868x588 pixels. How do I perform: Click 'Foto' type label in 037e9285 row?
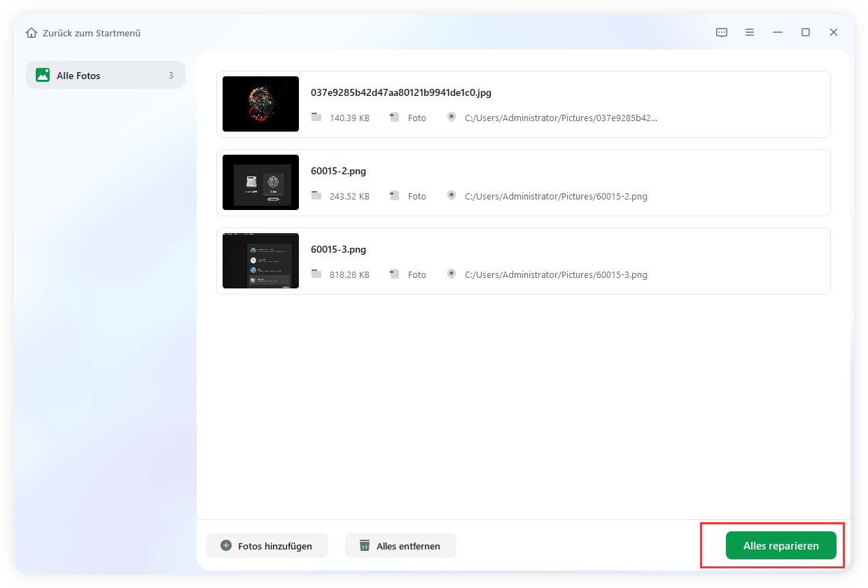click(x=417, y=118)
